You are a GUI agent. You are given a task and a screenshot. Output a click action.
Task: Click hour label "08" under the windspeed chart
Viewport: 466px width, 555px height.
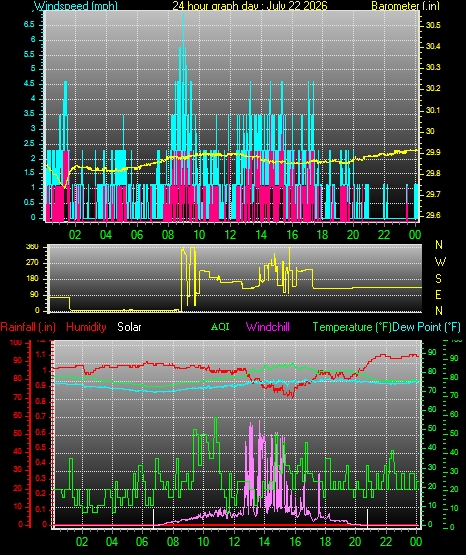(168, 235)
